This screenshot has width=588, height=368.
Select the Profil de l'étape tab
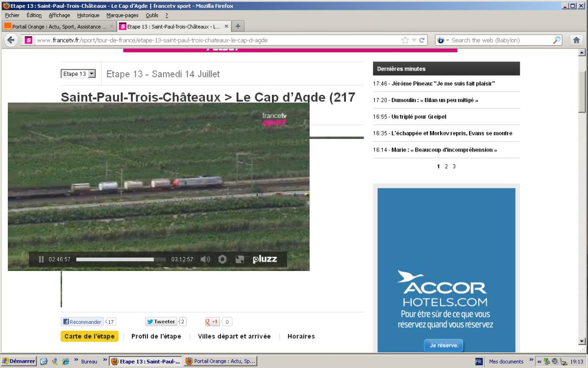click(x=156, y=337)
